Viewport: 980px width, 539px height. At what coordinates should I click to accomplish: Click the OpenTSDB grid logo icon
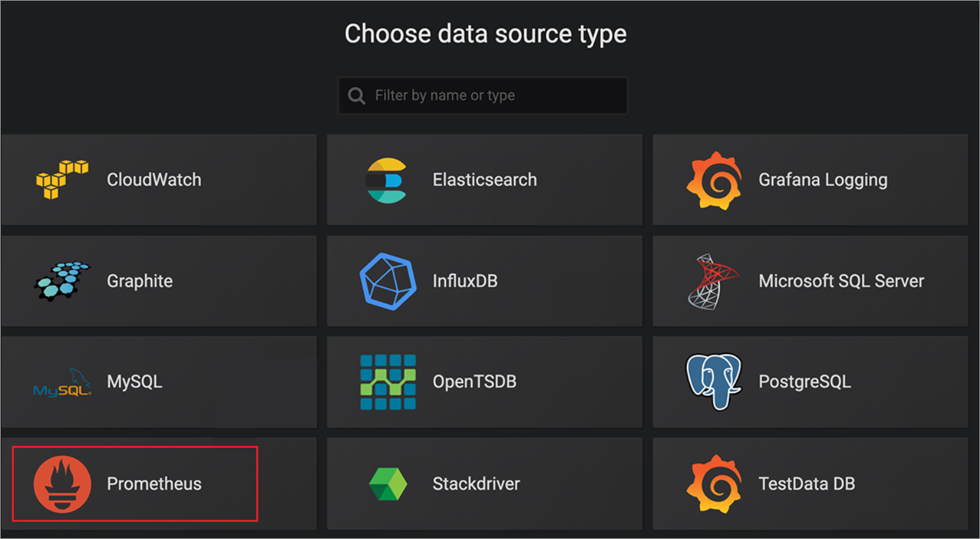pyautogui.click(x=388, y=382)
